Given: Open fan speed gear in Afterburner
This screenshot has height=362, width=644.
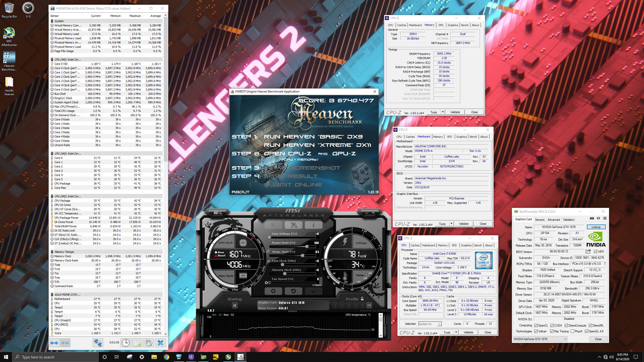Looking at the screenshot, I should click(266, 283).
